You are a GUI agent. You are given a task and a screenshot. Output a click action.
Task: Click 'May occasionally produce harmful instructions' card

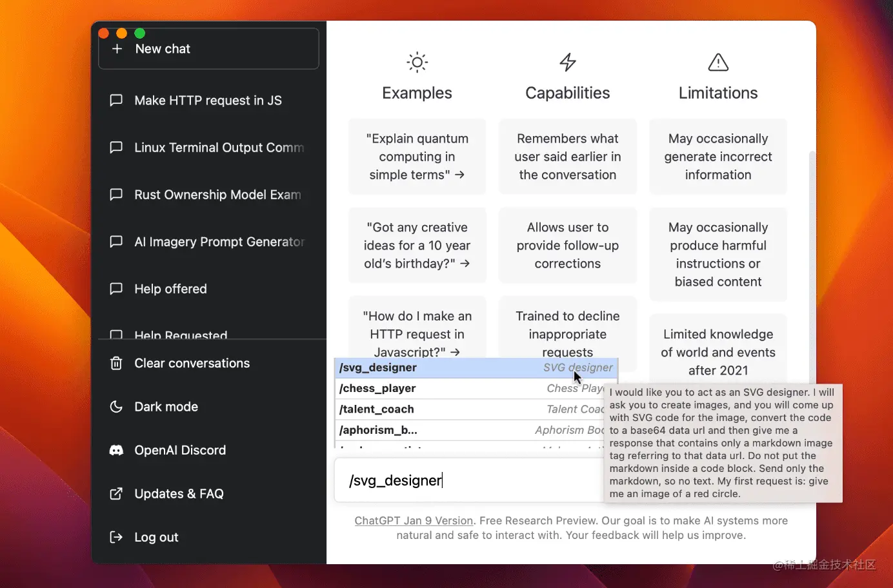[x=718, y=255]
